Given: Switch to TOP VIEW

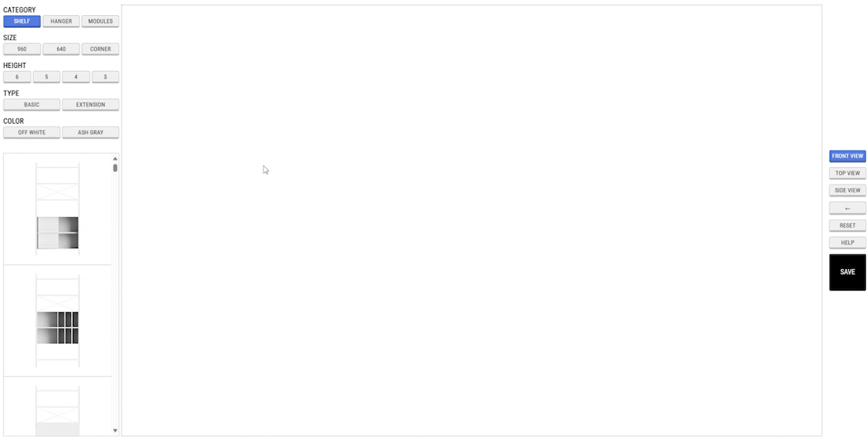Looking at the screenshot, I should 848,174.
